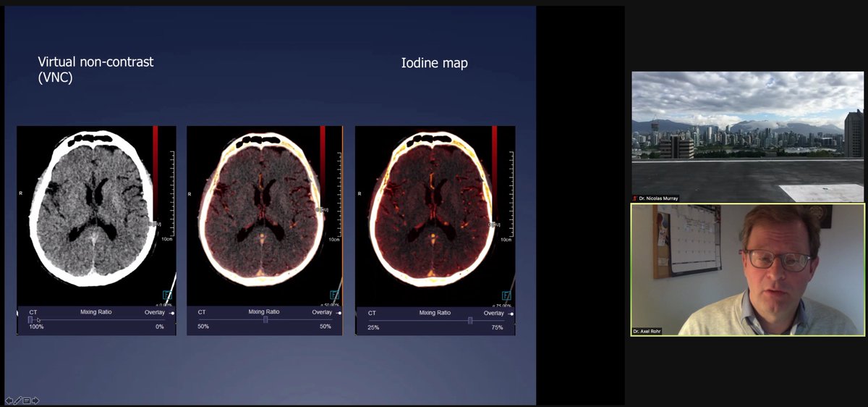Viewport: 868px width, 407px height.
Task: Click the virtual non-contrast brain CT image
Action: pos(96,215)
